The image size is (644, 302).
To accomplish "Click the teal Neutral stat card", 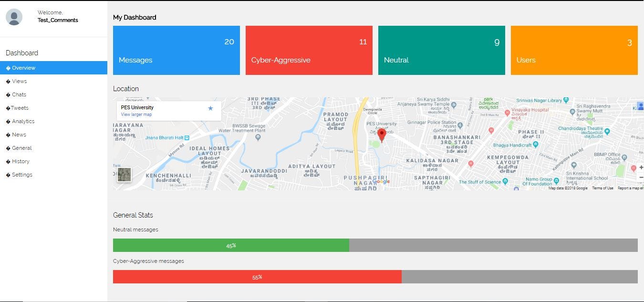I will (442, 50).
